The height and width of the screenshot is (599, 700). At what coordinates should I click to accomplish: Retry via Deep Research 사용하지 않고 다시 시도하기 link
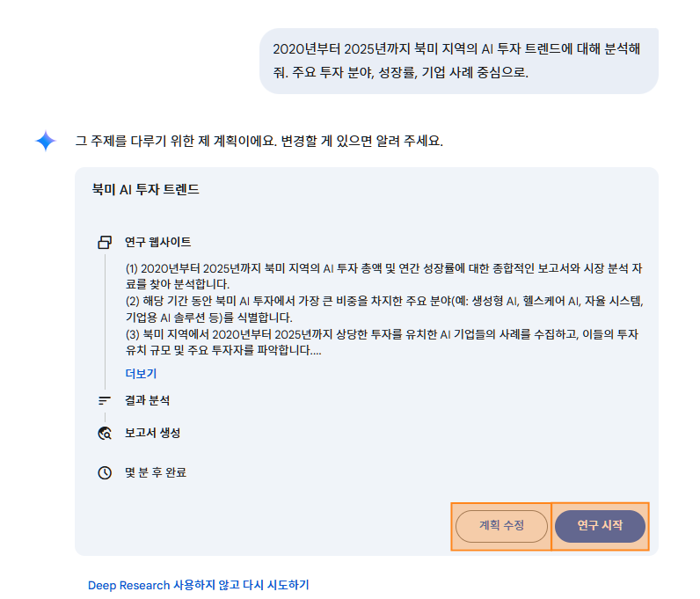198,585
